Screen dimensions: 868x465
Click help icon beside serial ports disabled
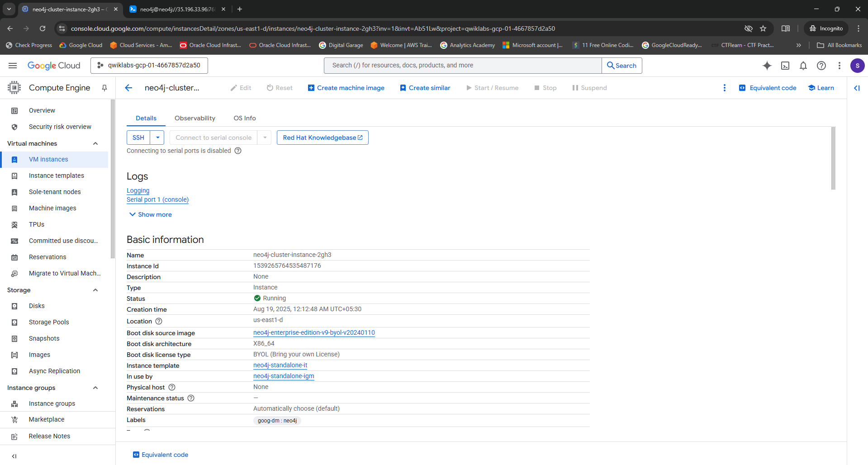(238, 151)
